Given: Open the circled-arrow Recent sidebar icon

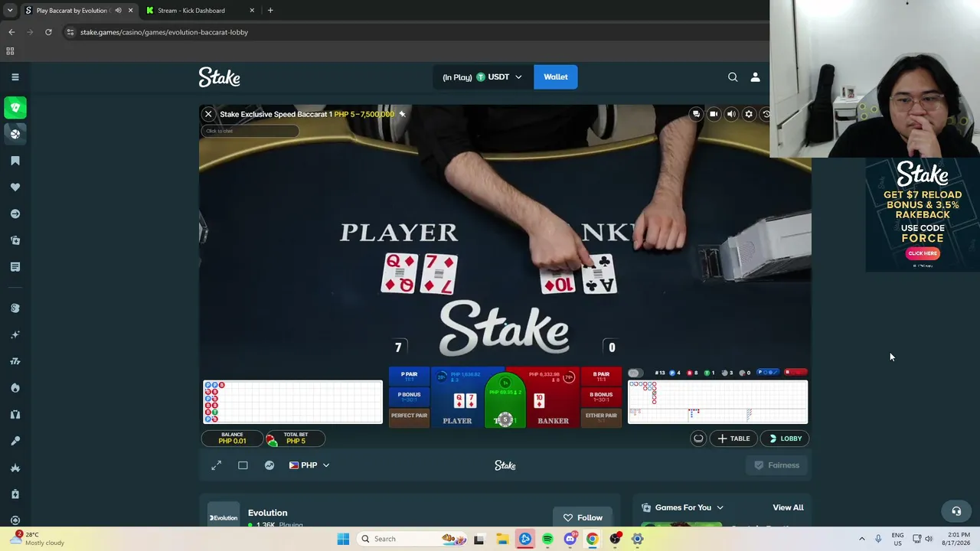Looking at the screenshot, I should pos(15,214).
